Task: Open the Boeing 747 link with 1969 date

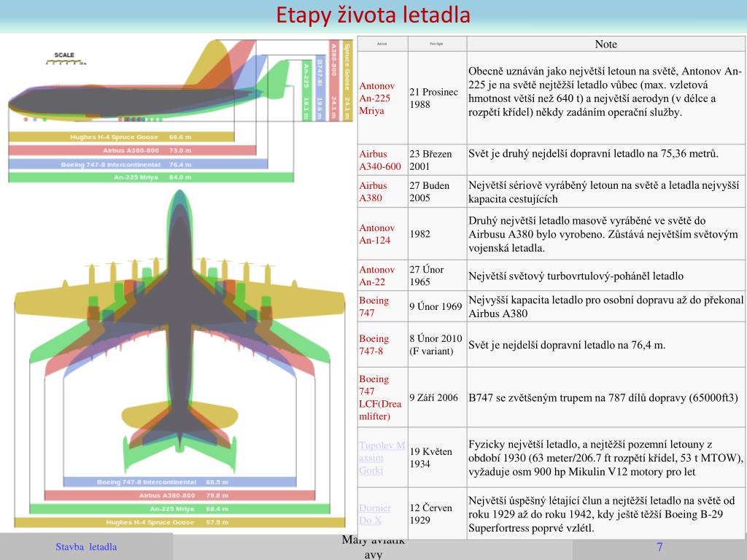Action: 374,307
